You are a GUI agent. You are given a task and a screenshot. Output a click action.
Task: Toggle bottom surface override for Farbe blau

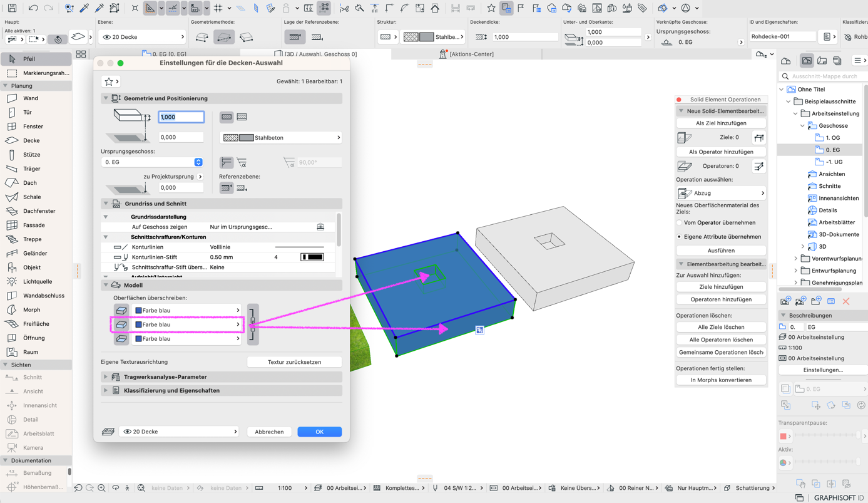pos(121,339)
